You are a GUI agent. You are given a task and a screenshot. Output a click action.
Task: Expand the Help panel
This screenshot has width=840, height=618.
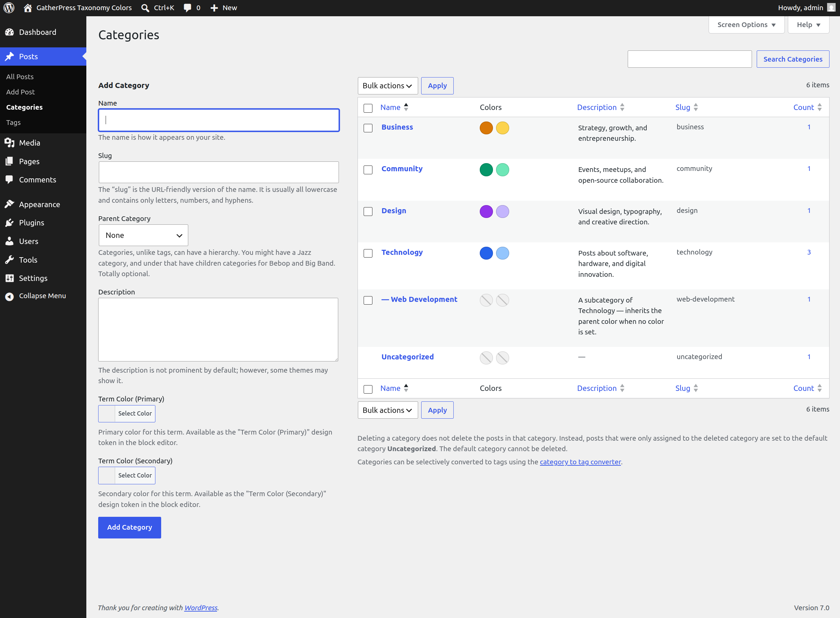tap(809, 25)
